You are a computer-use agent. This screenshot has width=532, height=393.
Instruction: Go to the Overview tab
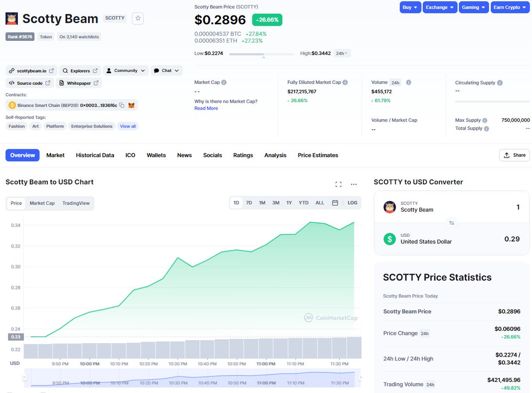point(22,155)
